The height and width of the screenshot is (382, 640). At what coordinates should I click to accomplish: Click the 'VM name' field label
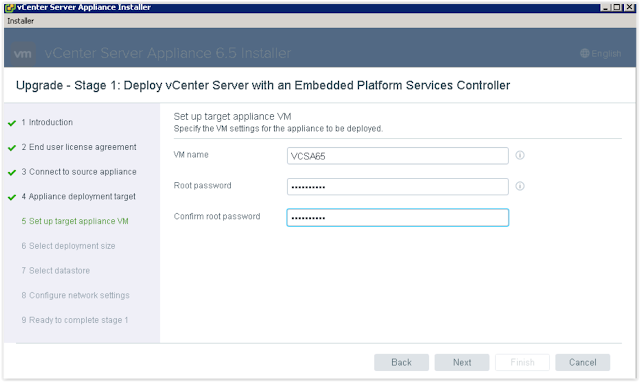tap(191, 155)
